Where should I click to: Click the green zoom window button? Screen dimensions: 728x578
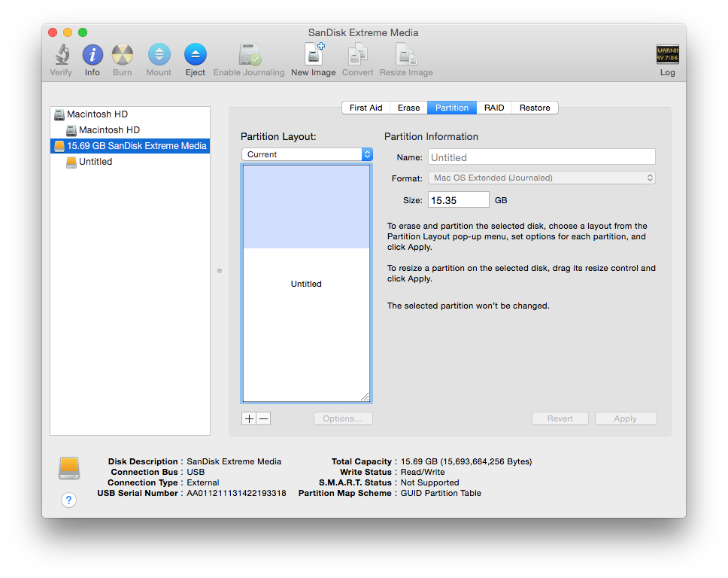click(x=83, y=32)
